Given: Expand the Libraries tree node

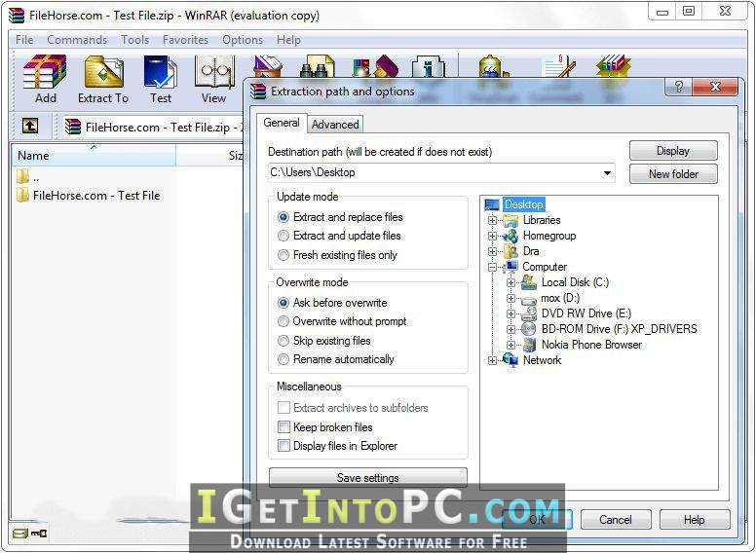Looking at the screenshot, I should pos(492,221).
